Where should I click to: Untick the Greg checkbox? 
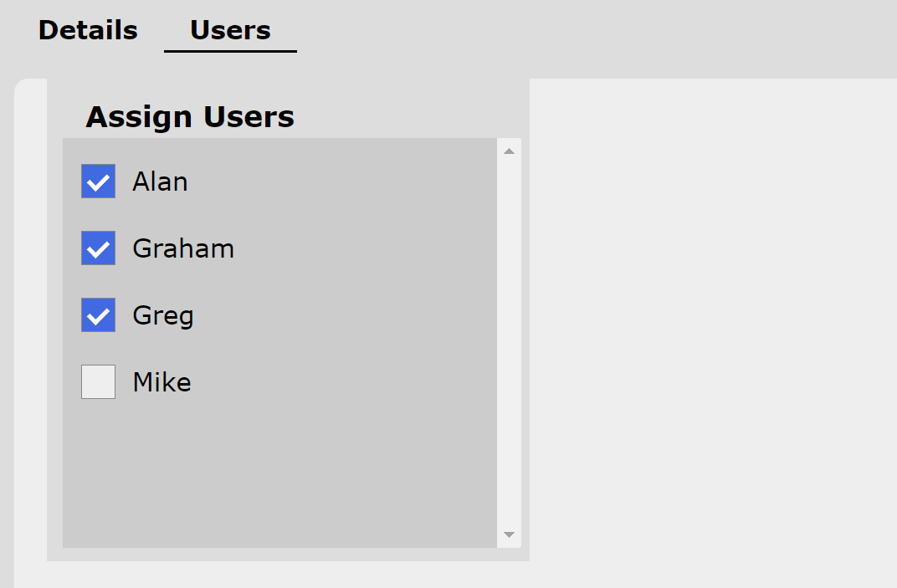pos(98,315)
